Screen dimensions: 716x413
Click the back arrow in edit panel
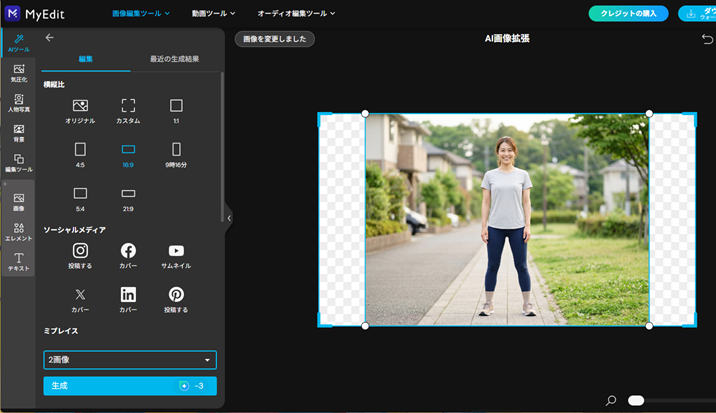(50, 38)
